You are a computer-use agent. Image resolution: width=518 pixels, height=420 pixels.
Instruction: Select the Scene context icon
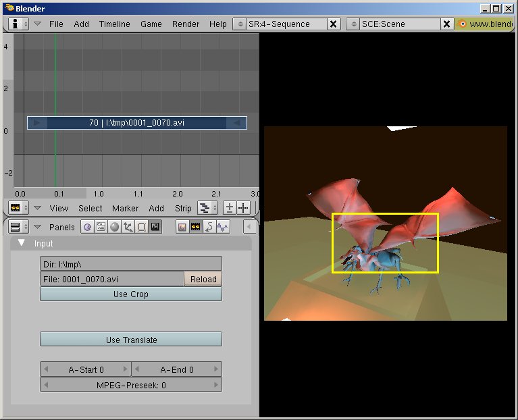155,227
